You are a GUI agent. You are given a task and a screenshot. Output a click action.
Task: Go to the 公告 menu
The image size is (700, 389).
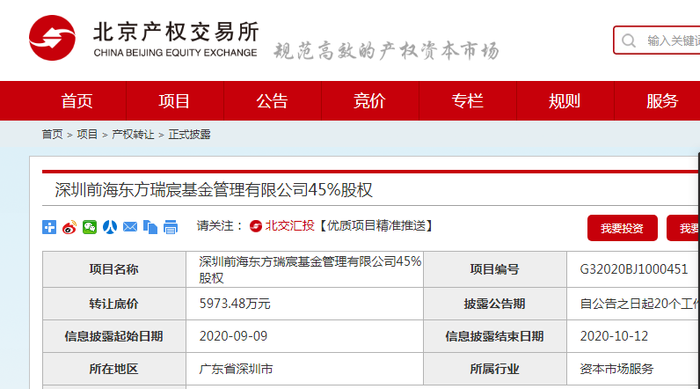272,101
